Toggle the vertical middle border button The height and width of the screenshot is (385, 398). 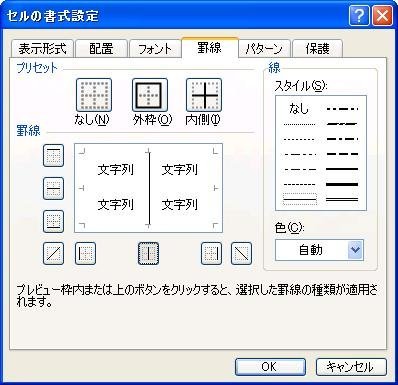point(148,253)
